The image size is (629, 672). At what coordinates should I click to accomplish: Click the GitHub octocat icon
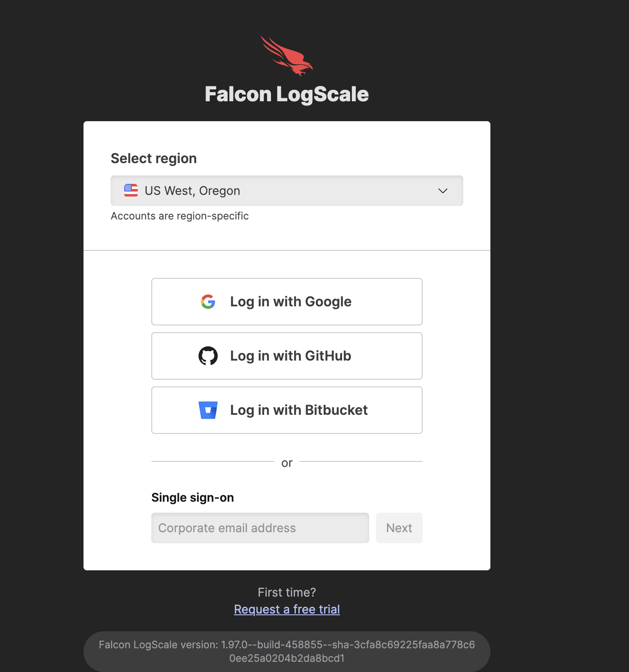point(208,356)
